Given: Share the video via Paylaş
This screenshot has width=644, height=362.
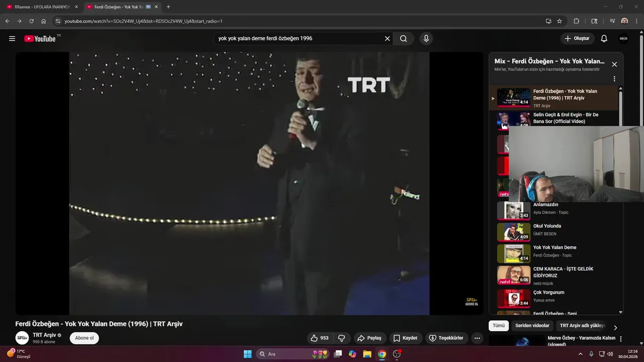Looking at the screenshot, I should [370, 338].
